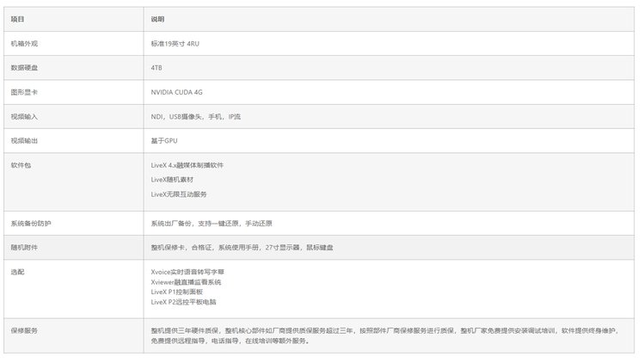Select the 数据硬盘 row label
The width and height of the screenshot is (644, 363).
point(24,67)
